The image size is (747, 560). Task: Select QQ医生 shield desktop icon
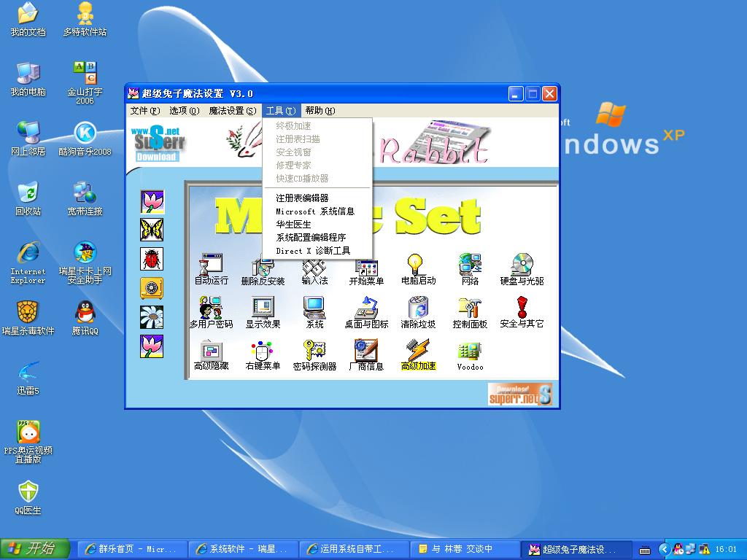point(28,498)
